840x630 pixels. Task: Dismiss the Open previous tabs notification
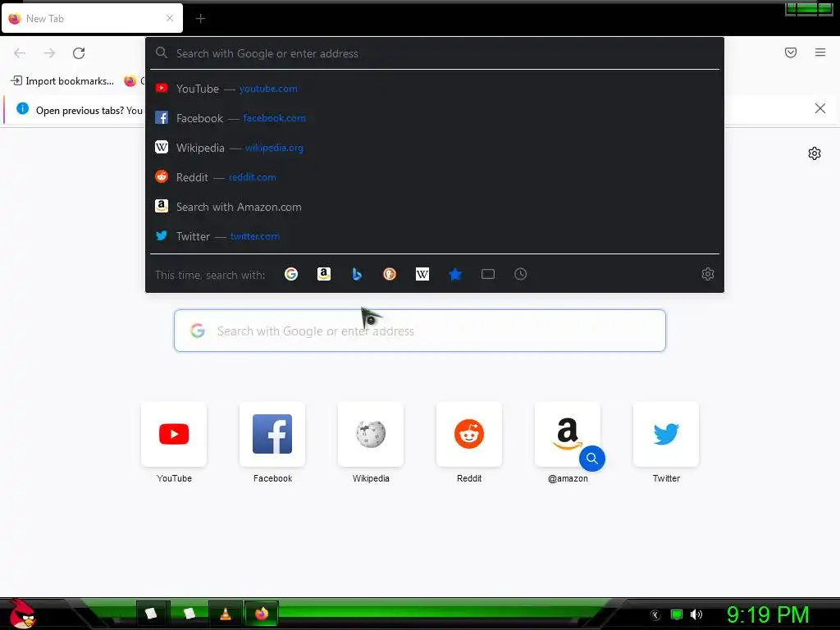pyautogui.click(x=820, y=109)
